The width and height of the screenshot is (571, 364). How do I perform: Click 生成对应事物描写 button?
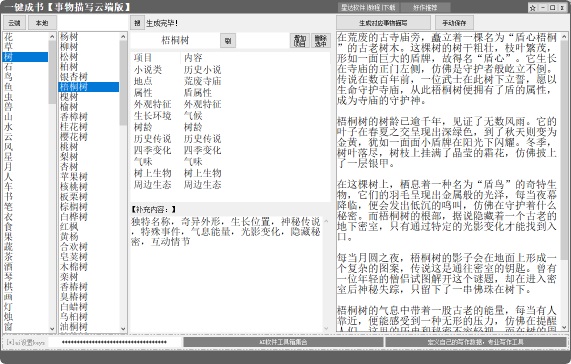click(383, 23)
